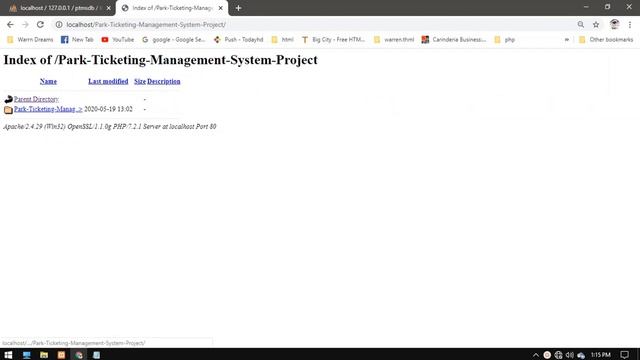Sort listing by Size
640x360 pixels.
140,81
